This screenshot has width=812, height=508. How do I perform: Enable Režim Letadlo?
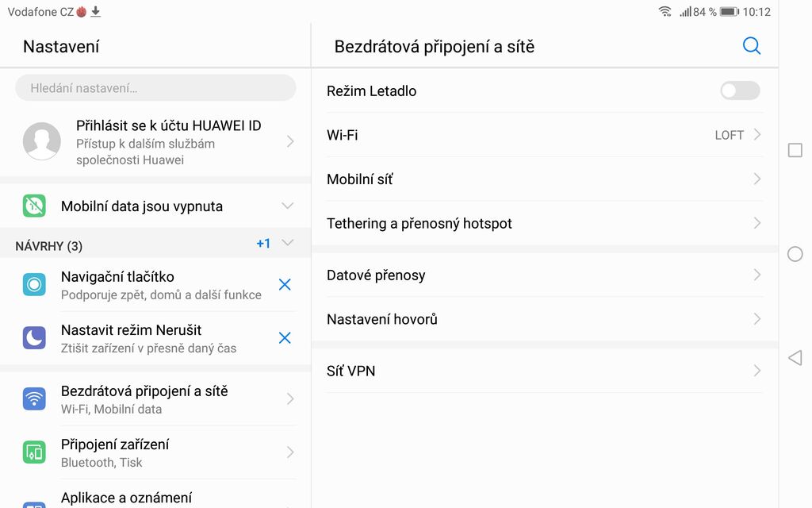coord(738,90)
